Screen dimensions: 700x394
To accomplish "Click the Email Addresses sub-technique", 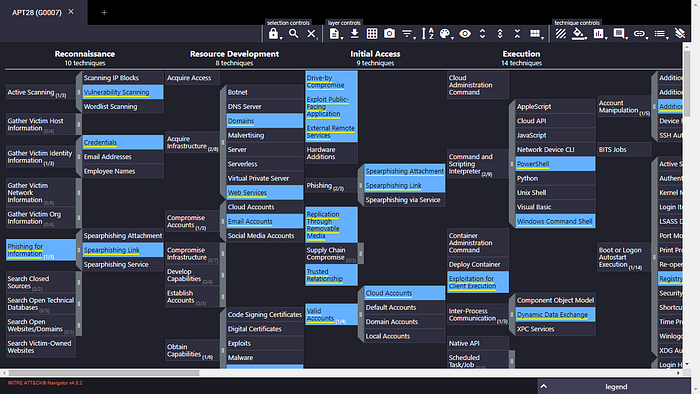I will (x=123, y=157).
